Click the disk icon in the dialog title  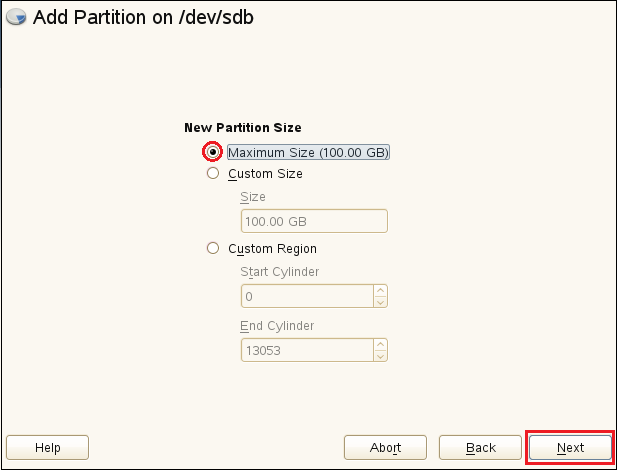18,19
